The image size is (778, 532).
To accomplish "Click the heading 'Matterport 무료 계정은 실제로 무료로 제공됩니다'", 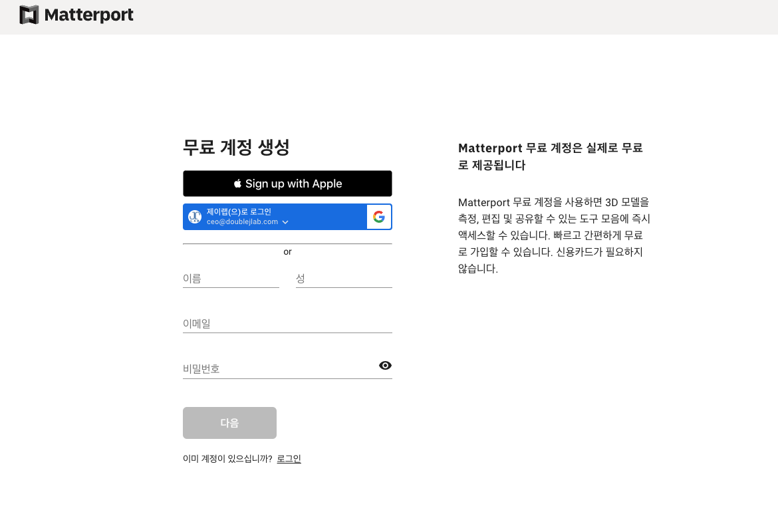I will (x=551, y=156).
